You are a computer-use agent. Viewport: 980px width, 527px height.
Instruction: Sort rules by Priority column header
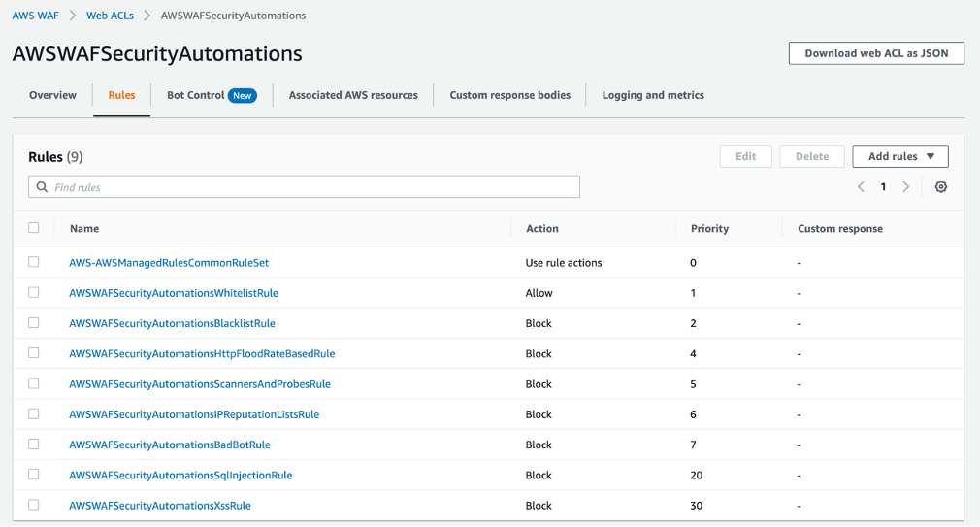pos(709,229)
